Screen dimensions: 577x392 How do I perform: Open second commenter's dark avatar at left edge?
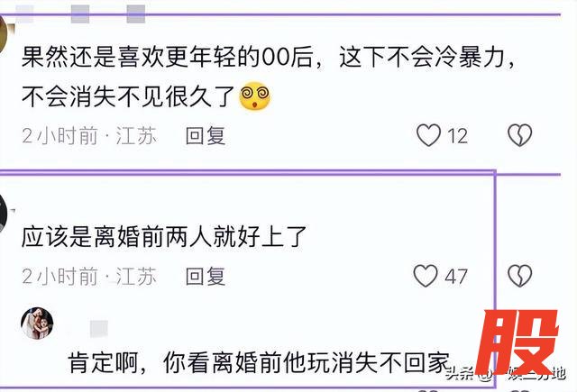pyautogui.click(x=4, y=214)
